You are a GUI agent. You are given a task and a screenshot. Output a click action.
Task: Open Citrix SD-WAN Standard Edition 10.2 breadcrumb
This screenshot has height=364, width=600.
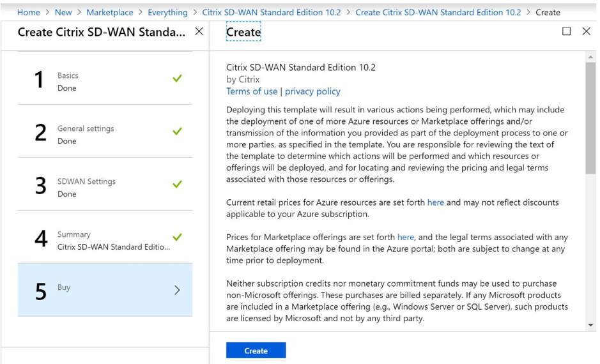click(272, 12)
